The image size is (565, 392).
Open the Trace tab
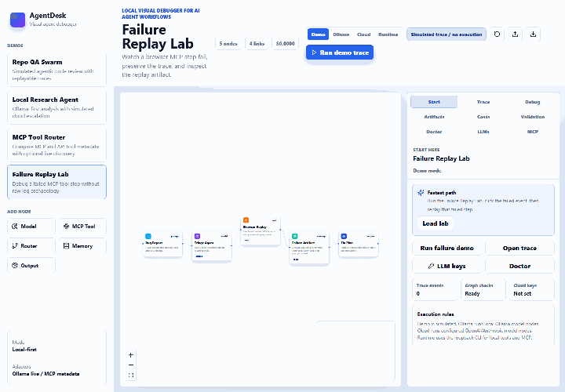coord(483,102)
